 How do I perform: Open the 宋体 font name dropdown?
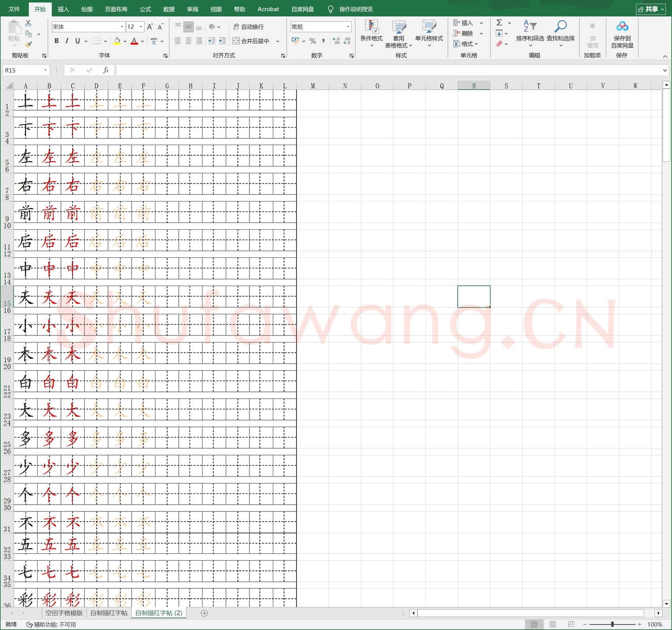click(x=122, y=27)
